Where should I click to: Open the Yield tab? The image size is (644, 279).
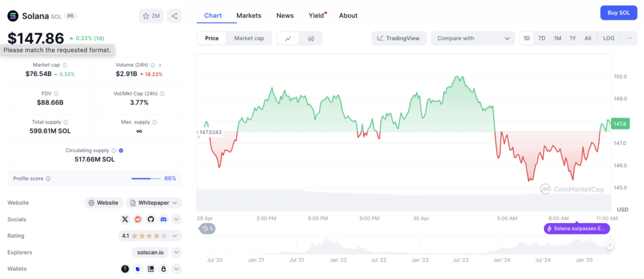pos(317,16)
